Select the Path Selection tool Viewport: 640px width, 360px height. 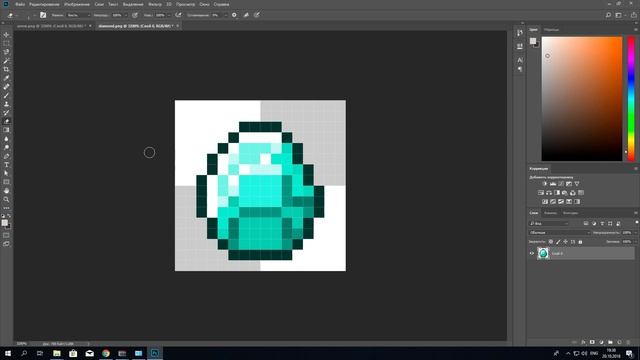click(6, 173)
